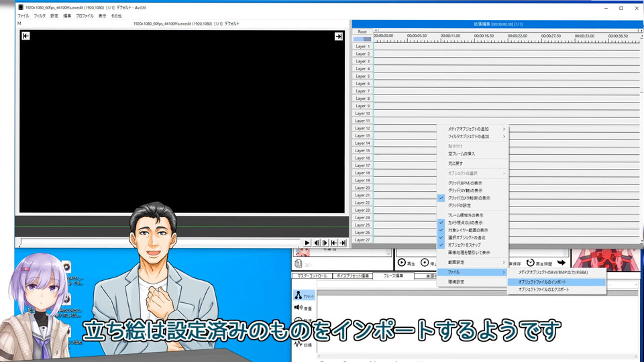644x362 pixels.
Task: Switch to マスターコントロール tab
Action: tap(312, 276)
